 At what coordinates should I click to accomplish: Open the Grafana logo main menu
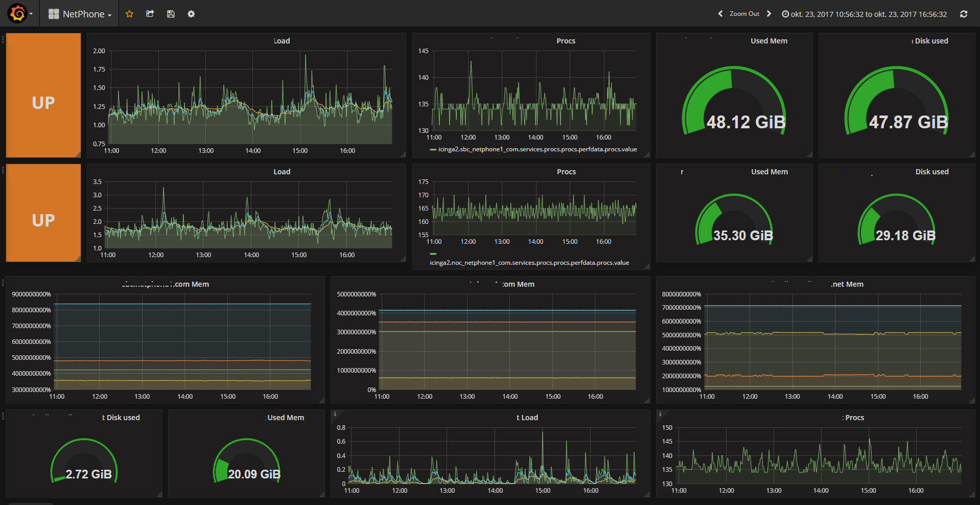pos(18,13)
